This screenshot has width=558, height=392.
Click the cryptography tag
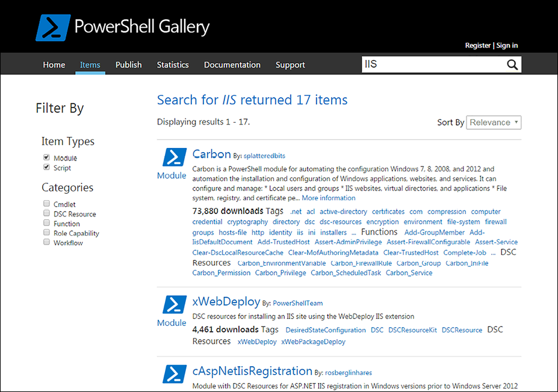[247, 222]
